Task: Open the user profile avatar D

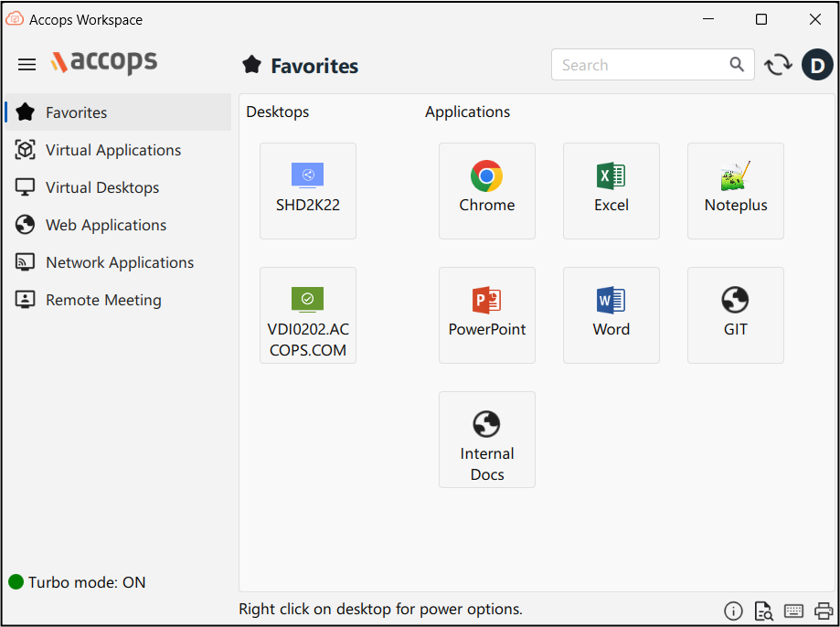Action: pyautogui.click(x=817, y=65)
